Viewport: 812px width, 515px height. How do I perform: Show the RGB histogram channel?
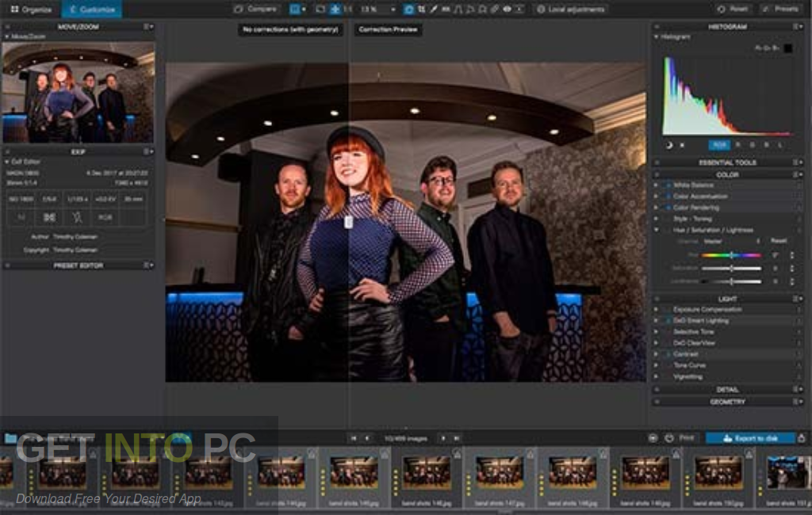[x=719, y=146]
